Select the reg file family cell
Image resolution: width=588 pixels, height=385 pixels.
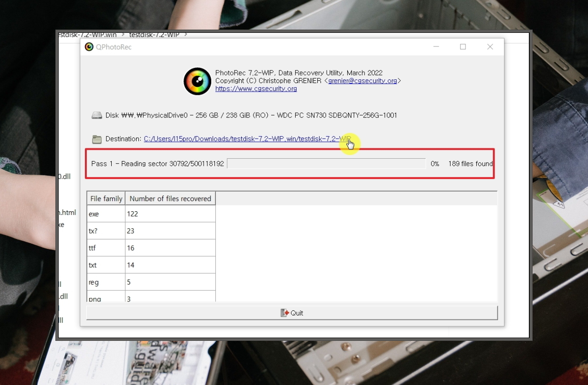(x=106, y=282)
